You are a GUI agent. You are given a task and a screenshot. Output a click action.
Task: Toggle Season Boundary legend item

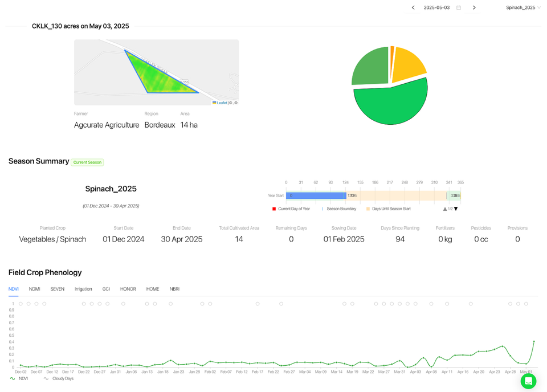tap(338, 209)
